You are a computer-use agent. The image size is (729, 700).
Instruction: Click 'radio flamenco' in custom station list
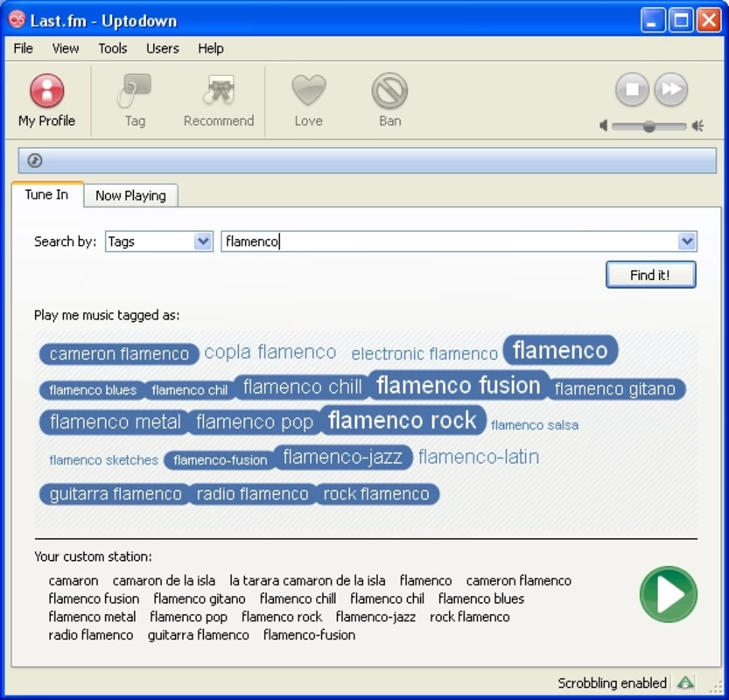coord(91,635)
